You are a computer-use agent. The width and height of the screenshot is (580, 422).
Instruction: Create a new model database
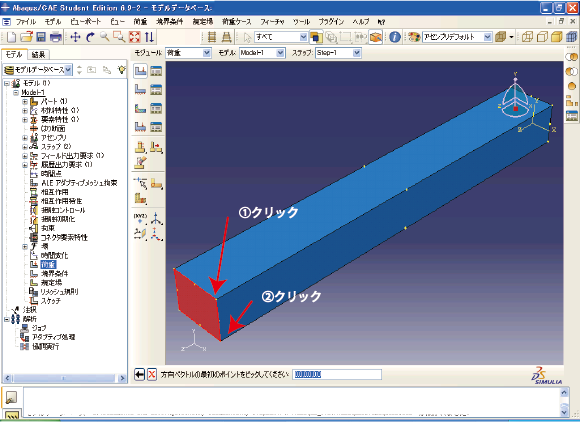[x=11, y=37]
